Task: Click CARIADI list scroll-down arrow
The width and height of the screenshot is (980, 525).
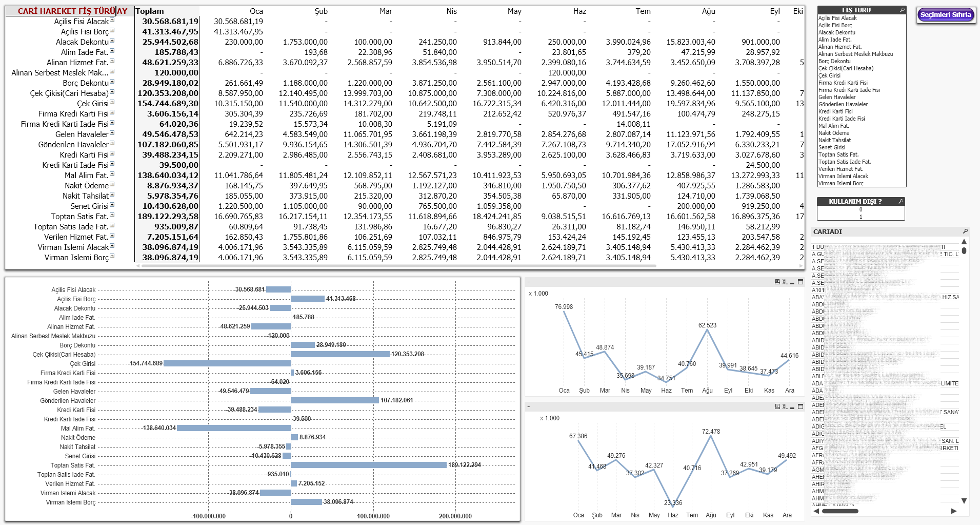Action: (x=964, y=501)
